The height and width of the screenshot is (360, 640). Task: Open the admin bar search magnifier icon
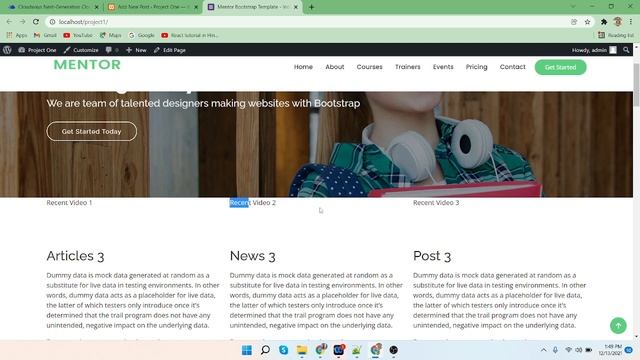pyautogui.click(x=626, y=50)
